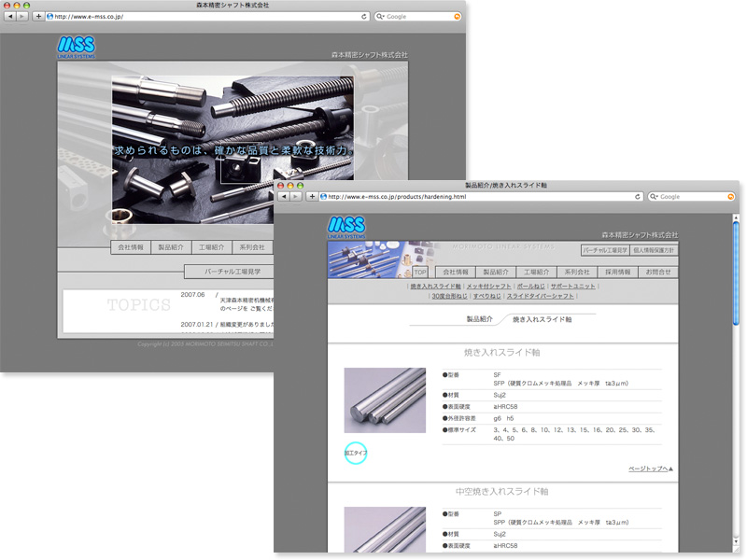Click the back arrow in the front Safari window

click(x=283, y=197)
